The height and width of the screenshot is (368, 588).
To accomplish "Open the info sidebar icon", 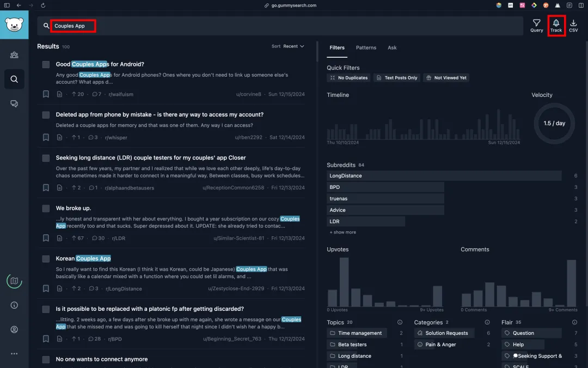I will coord(14,305).
